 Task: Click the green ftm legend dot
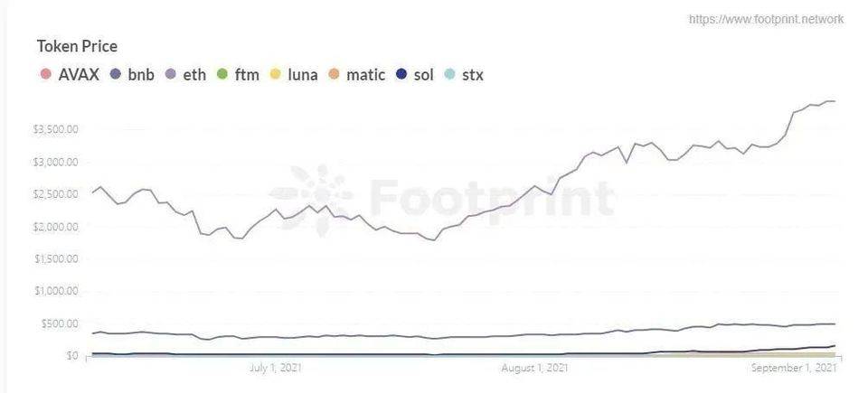click(223, 74)
